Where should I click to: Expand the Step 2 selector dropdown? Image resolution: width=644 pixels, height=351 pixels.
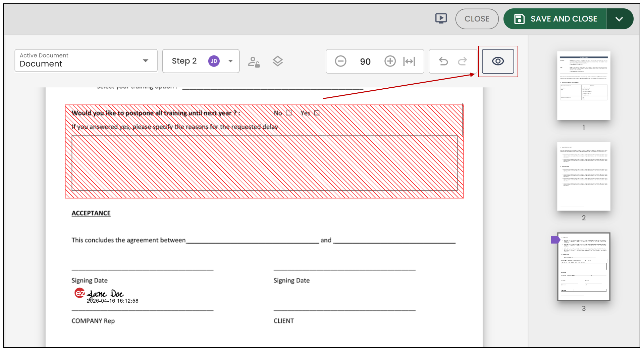point(201,61)
